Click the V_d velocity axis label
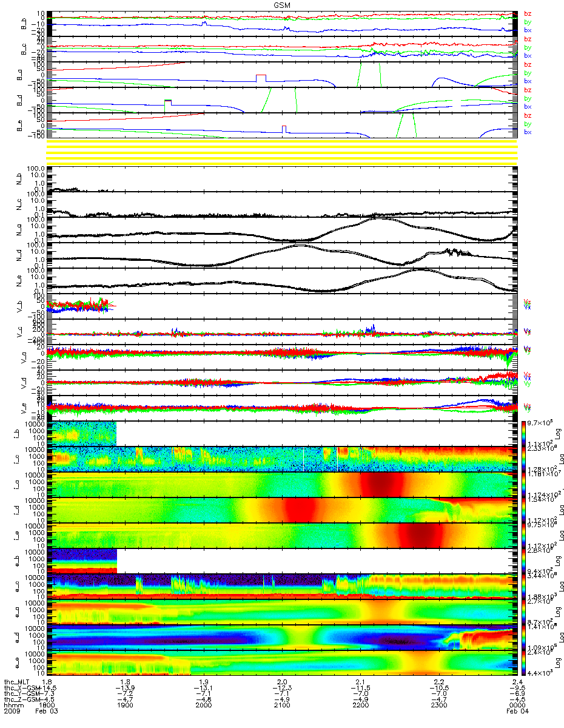 [x=25, y=383]
